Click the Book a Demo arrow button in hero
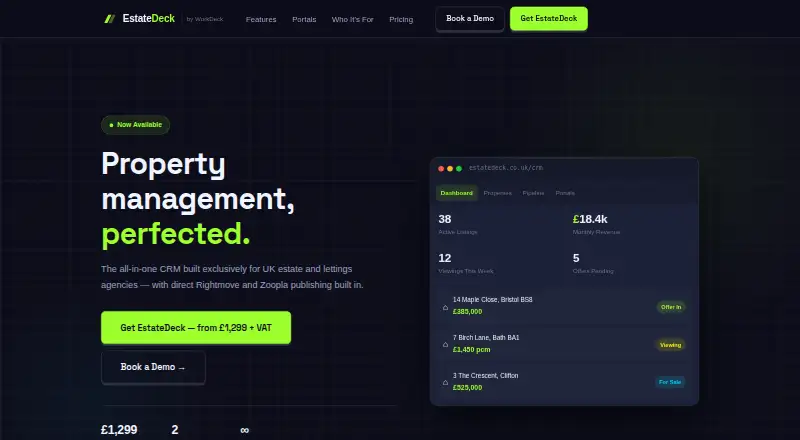This screenshot has width=800, height=440. 153,367
